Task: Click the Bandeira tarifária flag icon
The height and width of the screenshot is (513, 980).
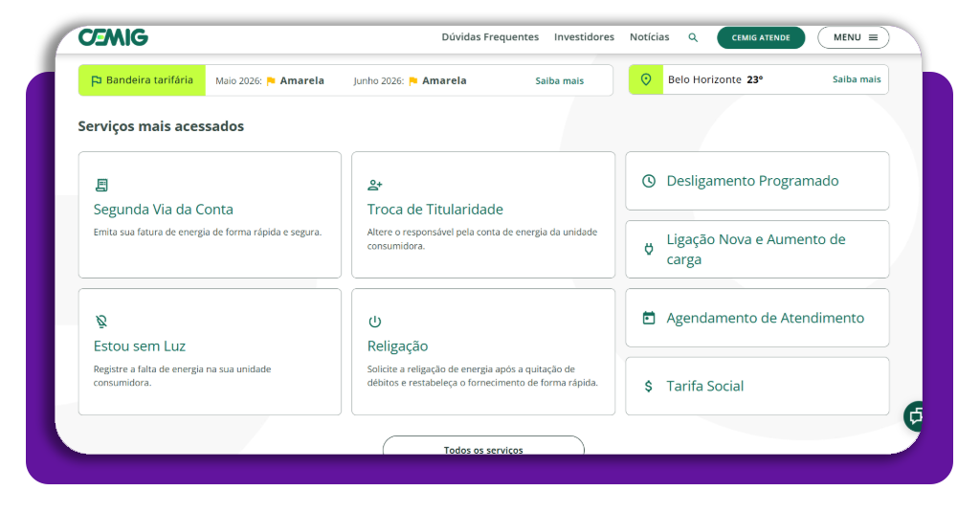Action: pyautogui.click(x=97, y=80)
